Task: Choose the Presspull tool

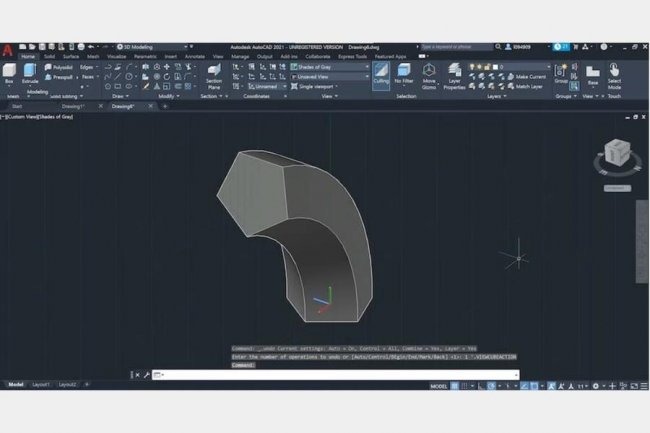Action: coord(59,77)
